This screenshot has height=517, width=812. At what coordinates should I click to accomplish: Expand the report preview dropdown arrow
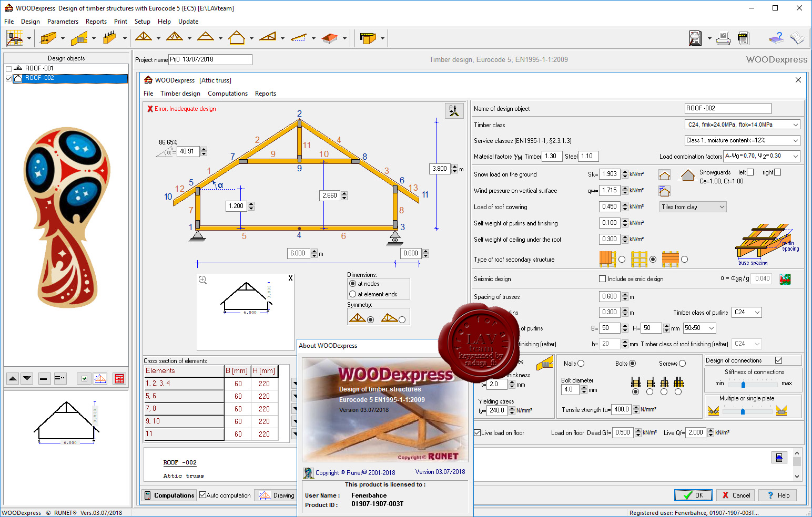pos(709,38)
